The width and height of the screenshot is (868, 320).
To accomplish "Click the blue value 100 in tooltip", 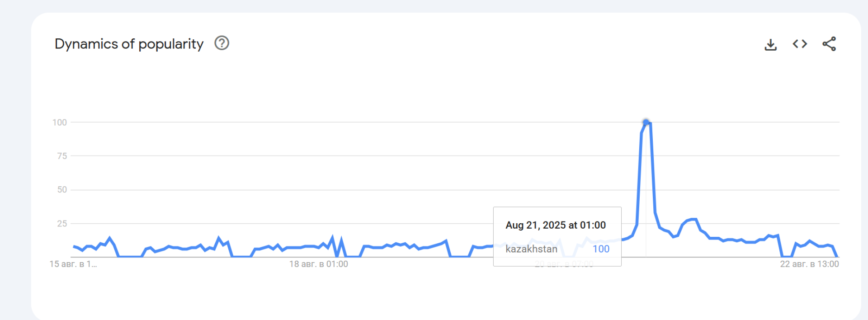I will tap(601, 249).
